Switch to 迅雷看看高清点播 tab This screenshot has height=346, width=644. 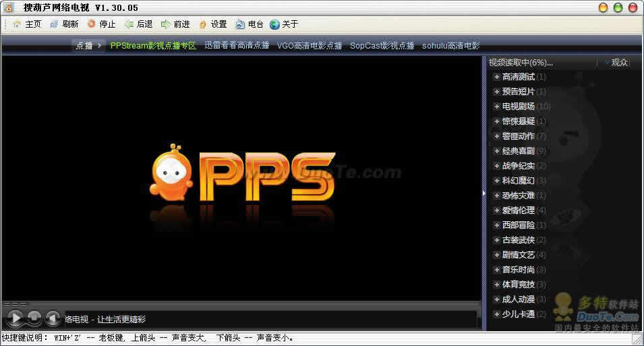pyautogui.click(x=237, y=46)
